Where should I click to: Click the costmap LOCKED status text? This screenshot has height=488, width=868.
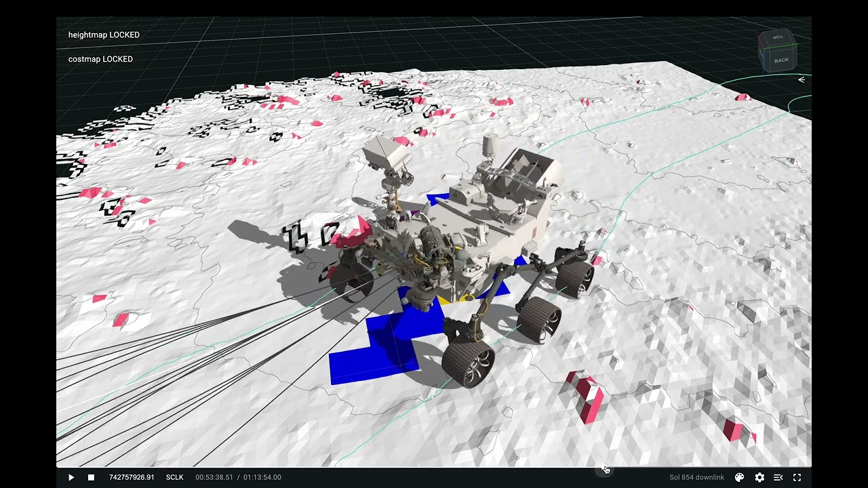[100, 59]
